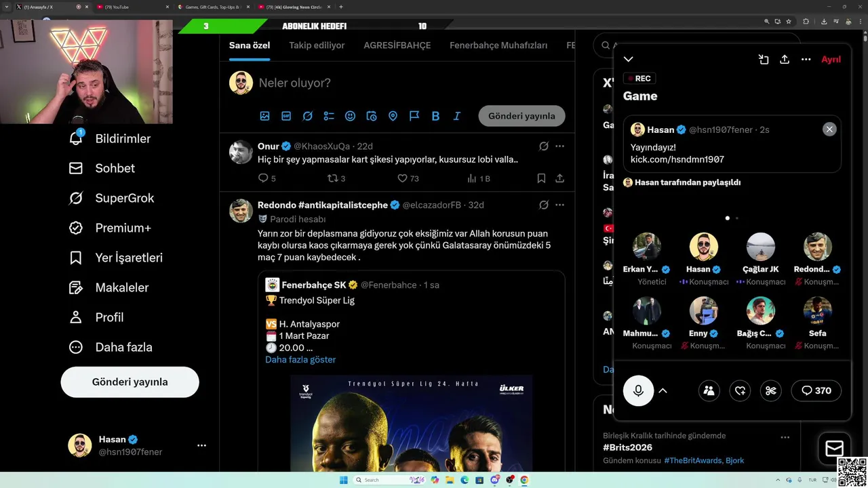Ask Grok about Redondo's post
This screenshot has width=868, height=488.
[x=544, y=205]
